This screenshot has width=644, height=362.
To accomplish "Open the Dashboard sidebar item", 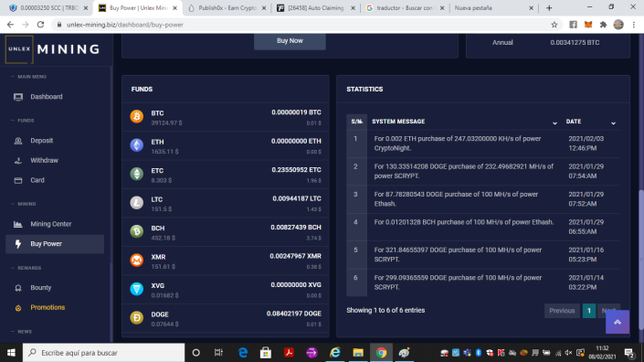I will click(x=46, y=97).
